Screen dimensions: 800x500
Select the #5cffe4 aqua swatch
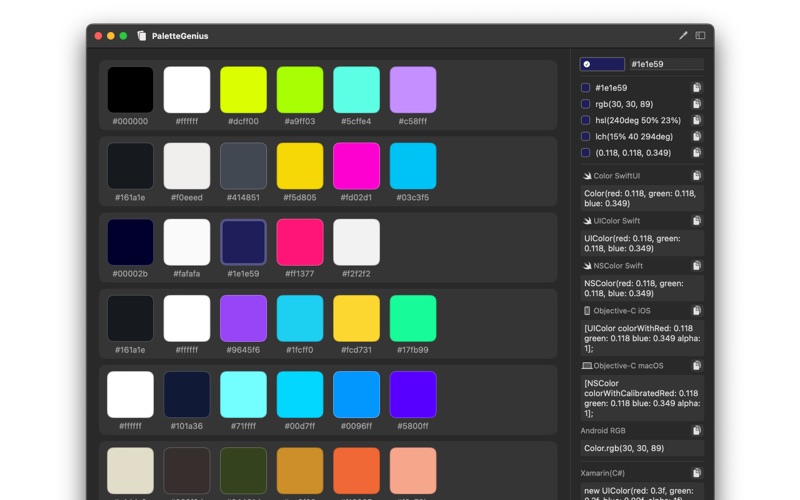356,89
